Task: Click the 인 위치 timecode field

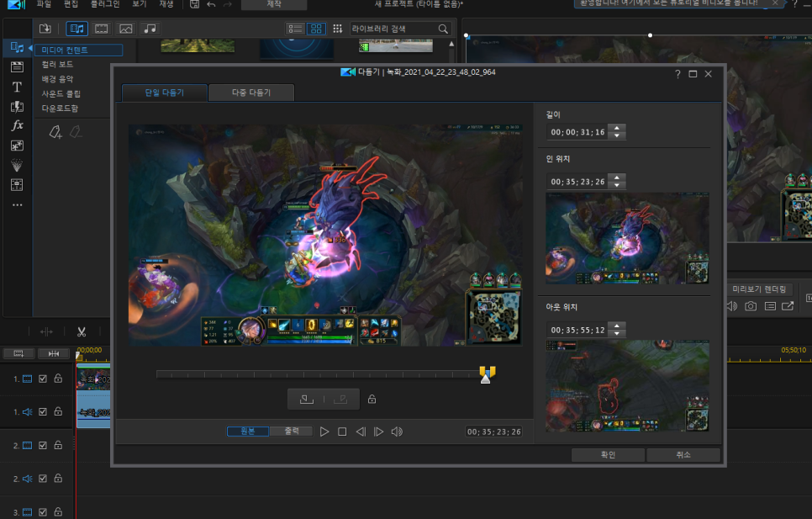Action: pyautogui.click(x=577, y=182)
